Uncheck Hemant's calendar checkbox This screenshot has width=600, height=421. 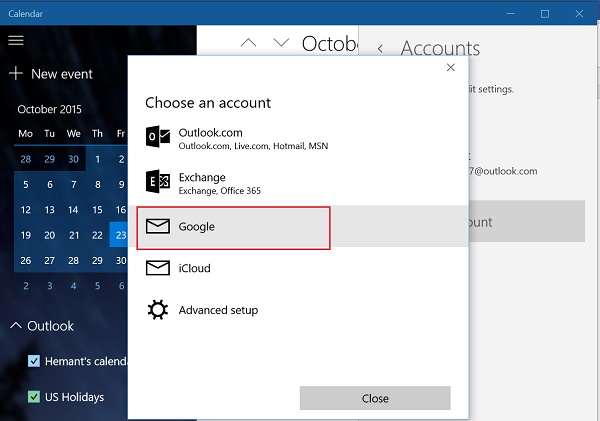tap(34, 361)
